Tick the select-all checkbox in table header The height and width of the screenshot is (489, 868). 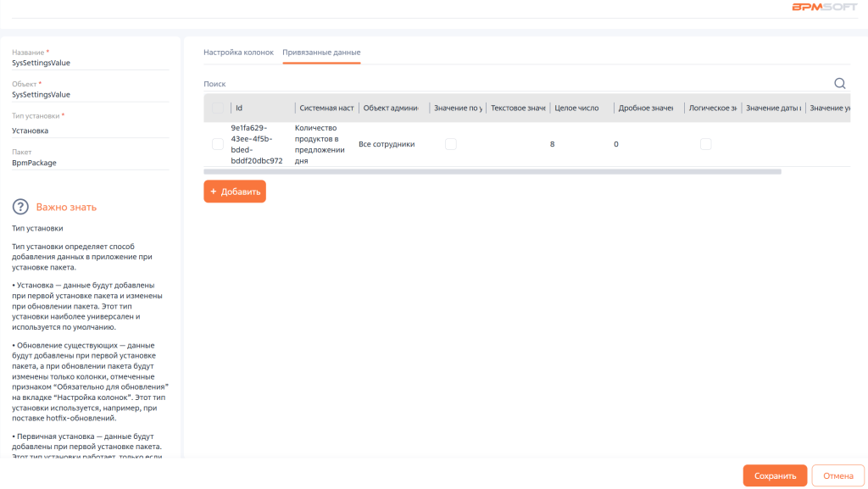tap(218, 108)
